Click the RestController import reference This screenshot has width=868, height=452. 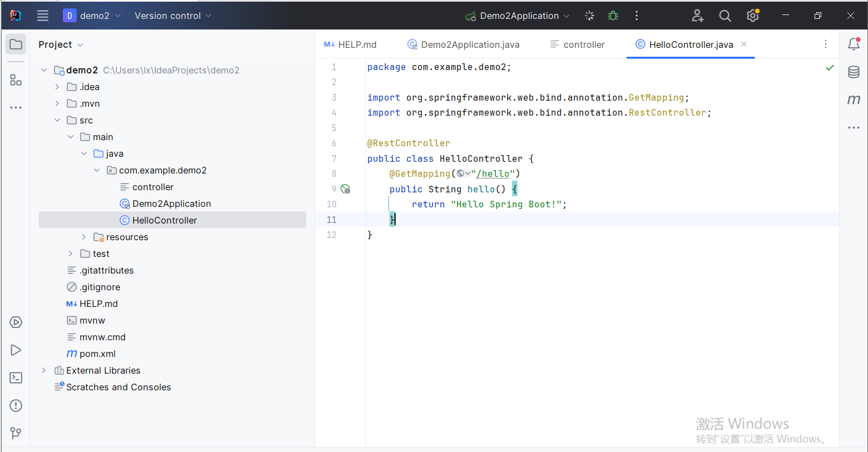pos(668,112)
